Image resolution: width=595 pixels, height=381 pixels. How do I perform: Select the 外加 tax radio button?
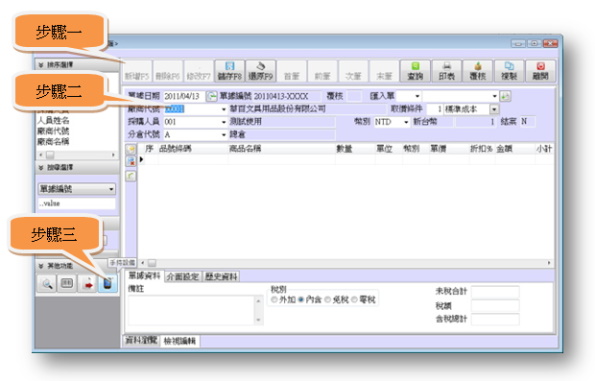274,300
